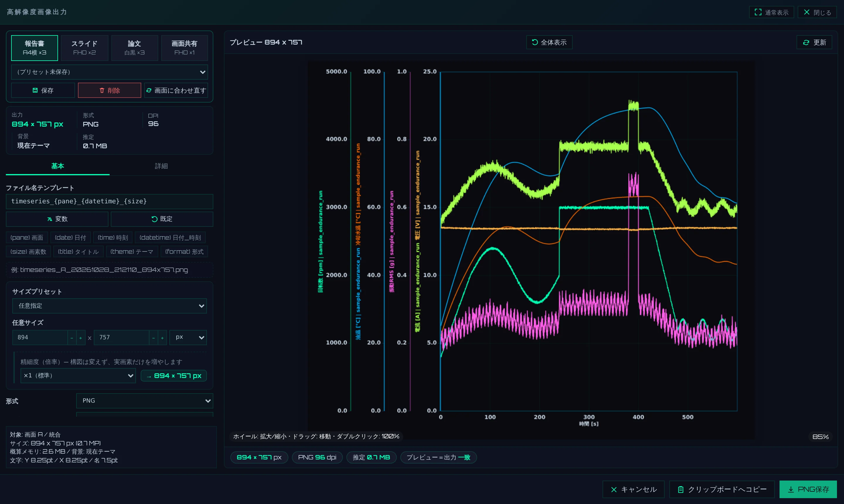Viewport: 844px width, 504px height.
Task: Click the PNG保存 button
Action: (808, 489)
